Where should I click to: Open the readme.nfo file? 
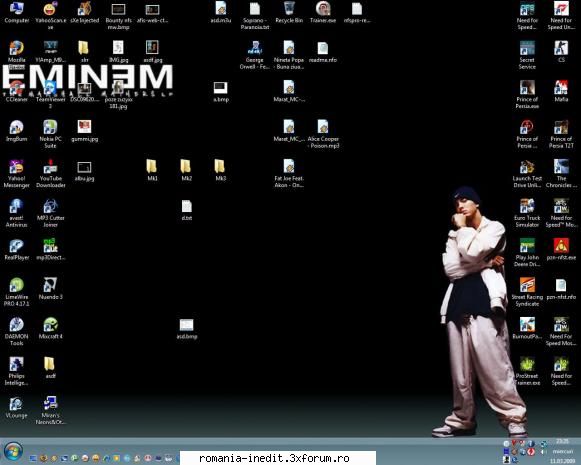click(323, 52)
